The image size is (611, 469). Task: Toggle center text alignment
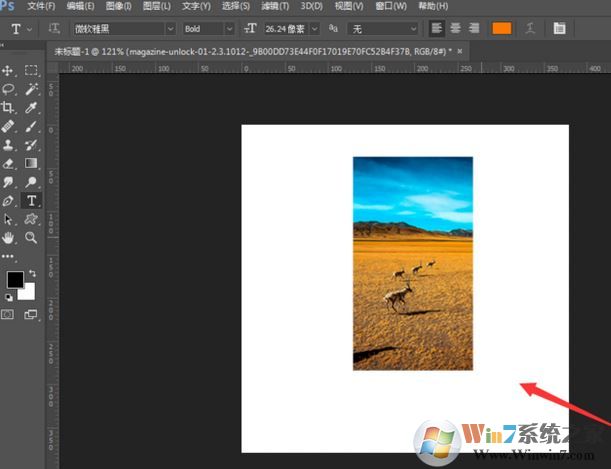tap(455, 29)
